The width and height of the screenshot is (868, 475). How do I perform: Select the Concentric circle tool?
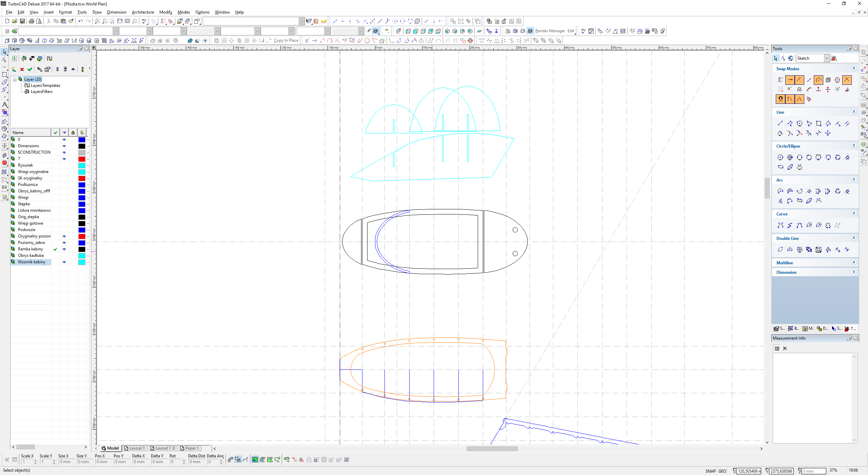[x=790, y=157]
